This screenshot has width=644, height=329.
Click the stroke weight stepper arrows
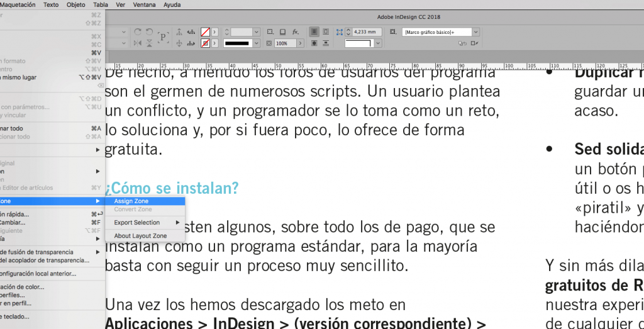pos(226,31)
